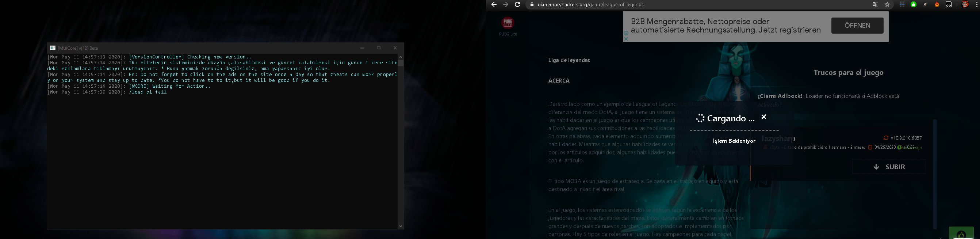The height and width of the screenshot is (239, 980).
Task: Click the PUBG Lite label
Action: (508, 34)
